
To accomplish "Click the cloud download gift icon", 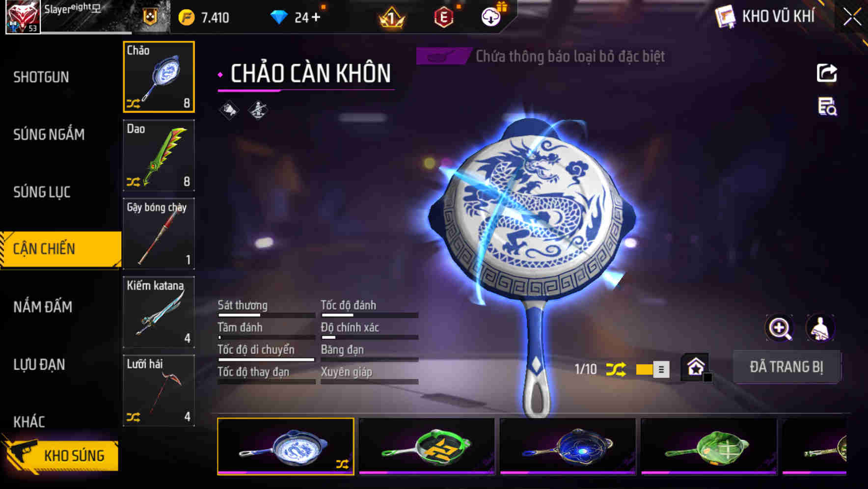I will click(492, 16).
